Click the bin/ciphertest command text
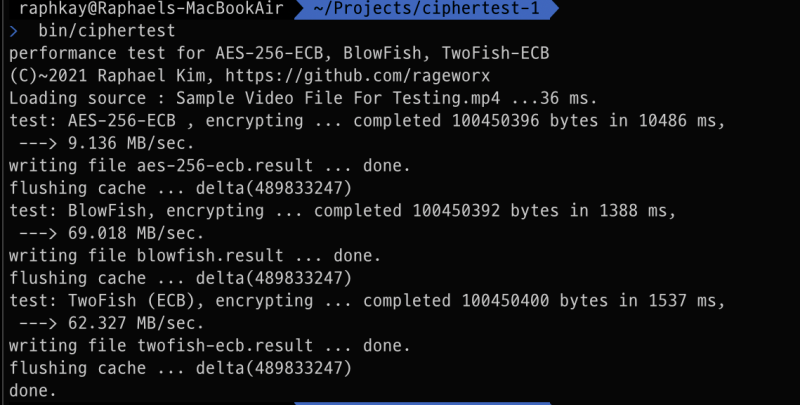 pyautogui.click(x=107, y=31)
